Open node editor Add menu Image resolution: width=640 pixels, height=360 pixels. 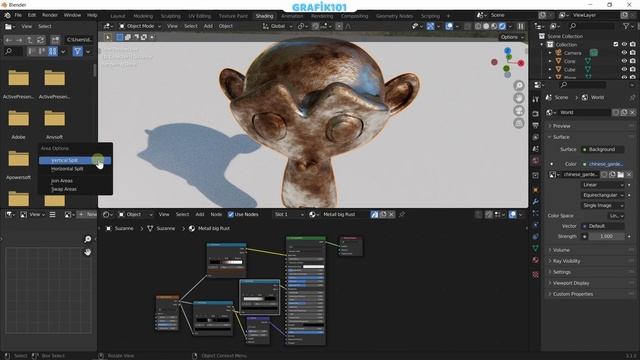[x=200, y=214]
